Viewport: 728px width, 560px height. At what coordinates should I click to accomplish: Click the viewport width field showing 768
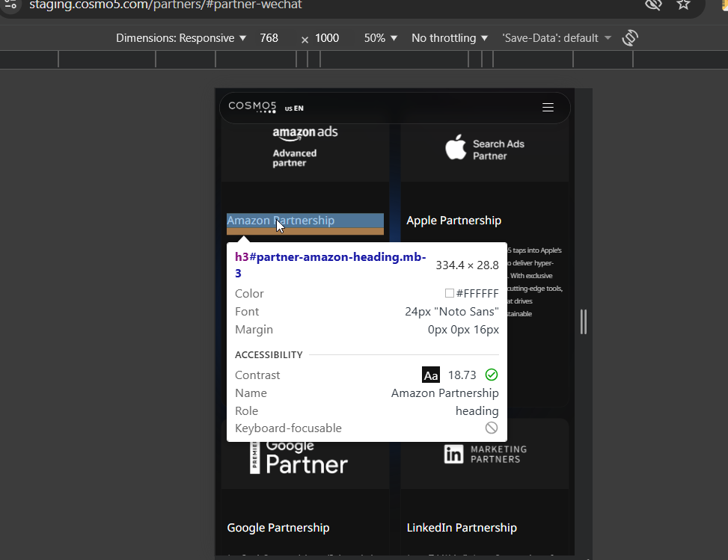[x=269, y=38]
